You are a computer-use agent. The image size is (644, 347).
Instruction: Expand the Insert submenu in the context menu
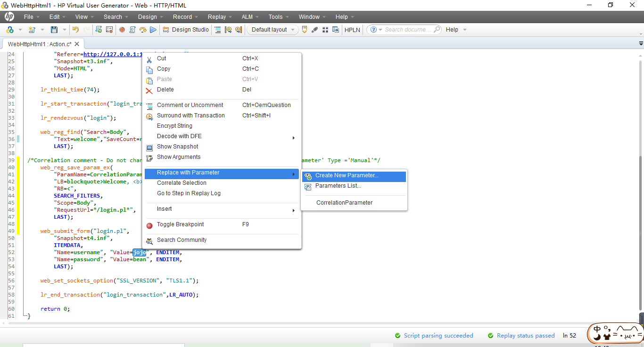pyautogui.click(x=222, y=209)
